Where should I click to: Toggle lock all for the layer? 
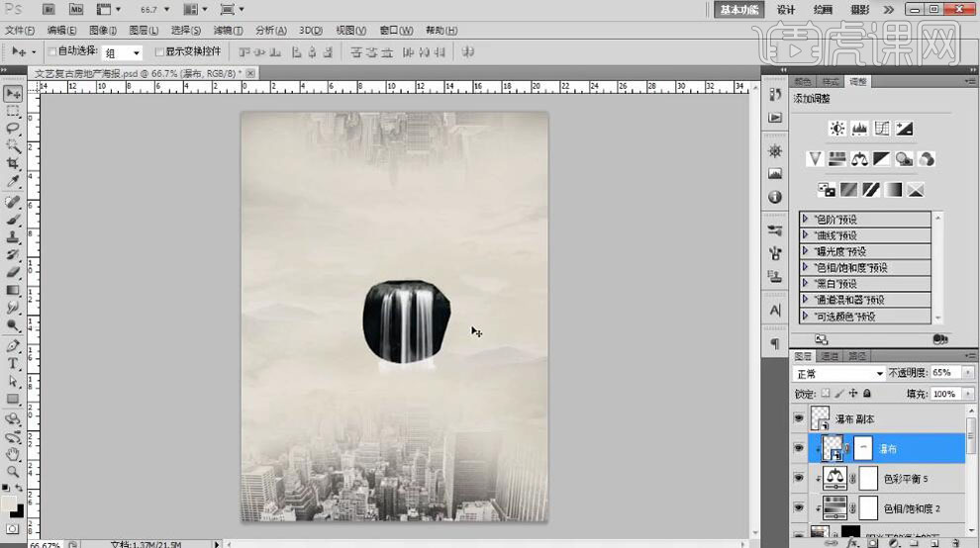(867, 393)
